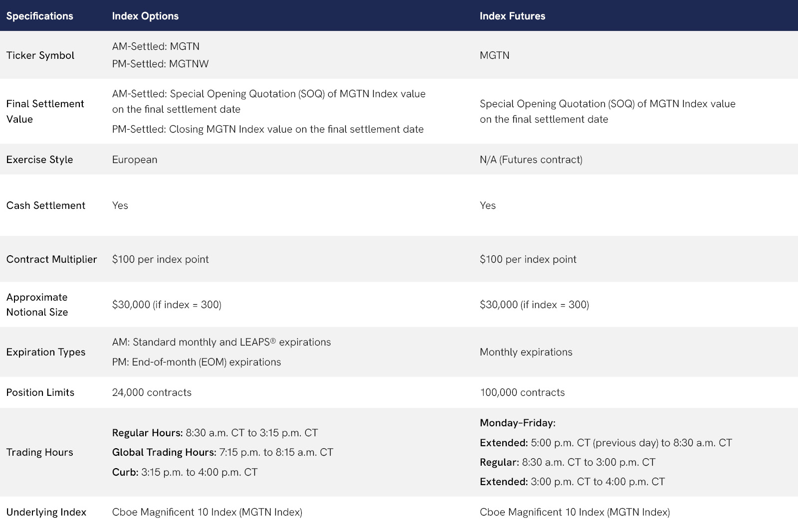
Task: Click the MGTN futures ticker cell
Action: (x=494, y=55)
